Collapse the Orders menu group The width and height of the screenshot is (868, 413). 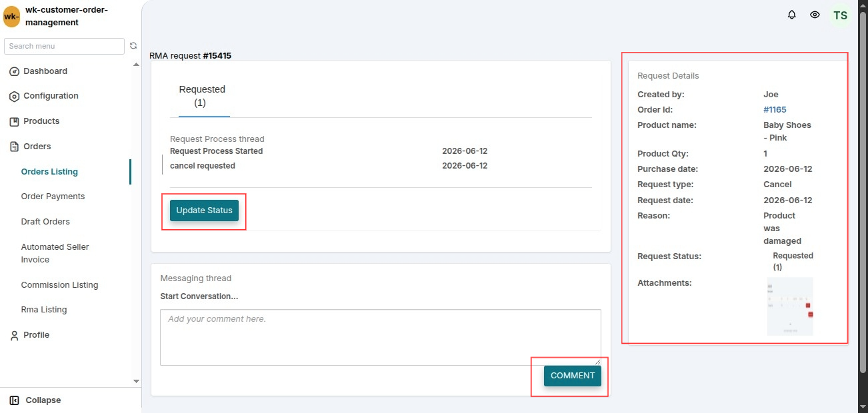pos(37,147)
